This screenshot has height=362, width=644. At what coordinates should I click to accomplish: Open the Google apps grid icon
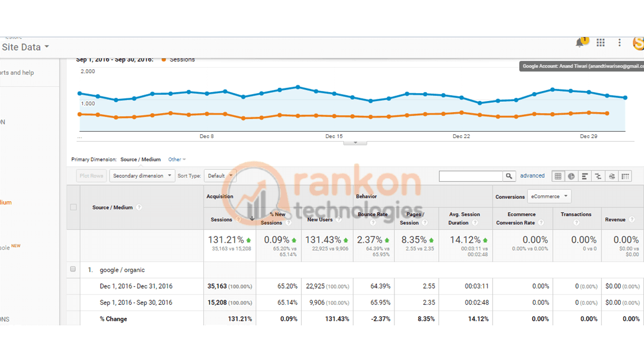(600, 43)
